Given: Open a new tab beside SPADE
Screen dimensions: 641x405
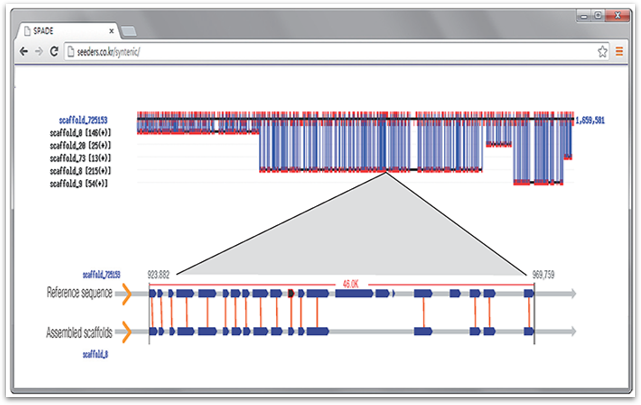Looking at the screenshot, I should pos(129,32).
